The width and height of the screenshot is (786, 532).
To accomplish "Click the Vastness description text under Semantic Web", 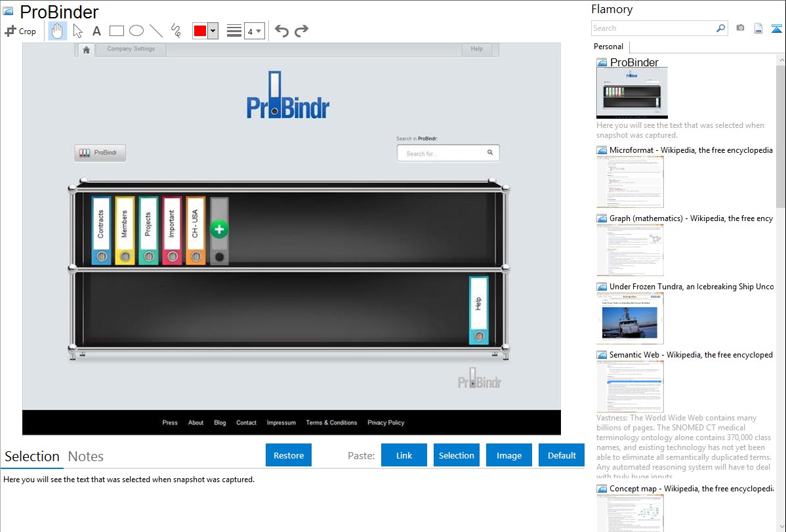I will 684,447.
